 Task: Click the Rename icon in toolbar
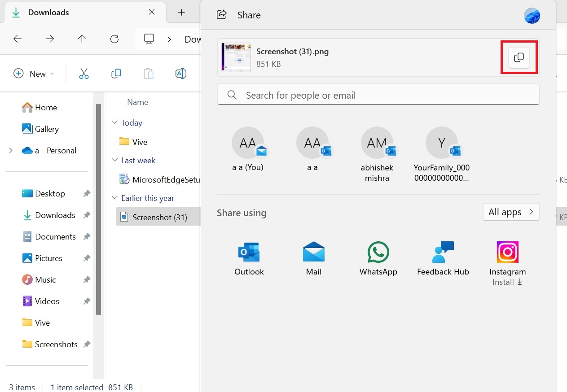tap(181, 74)
